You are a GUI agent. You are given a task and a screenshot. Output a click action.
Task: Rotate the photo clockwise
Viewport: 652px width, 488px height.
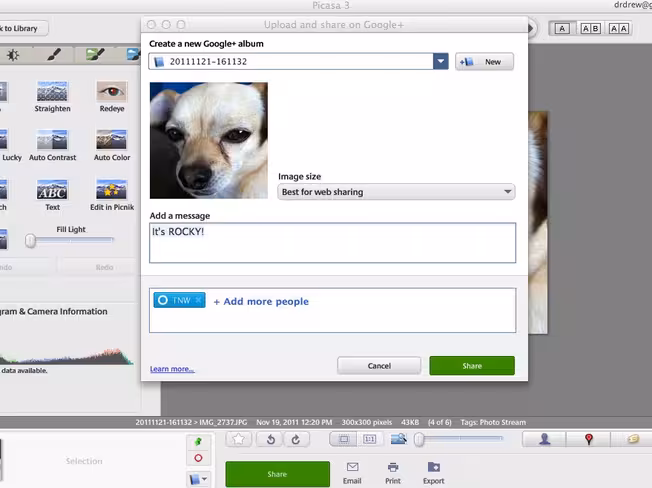[296, 439]
